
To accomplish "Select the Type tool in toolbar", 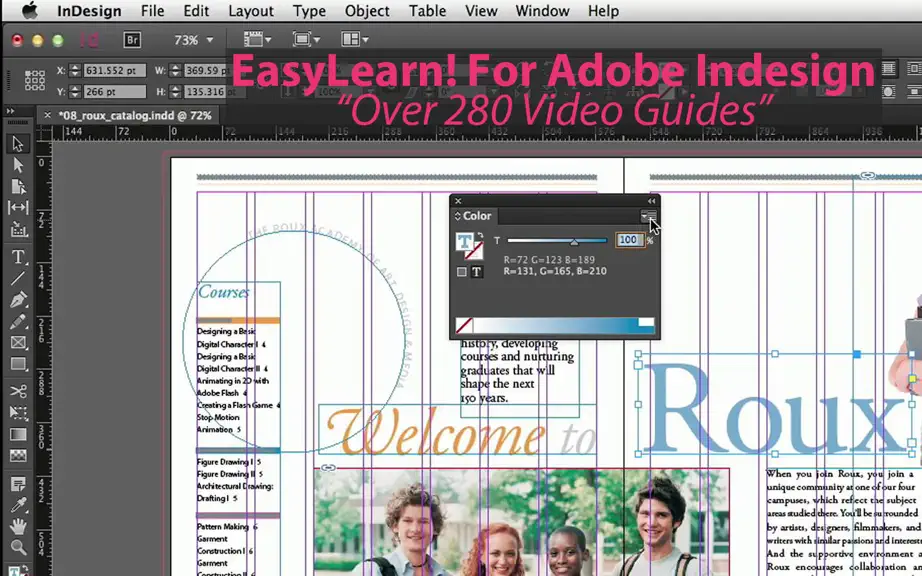I will 18,257.
